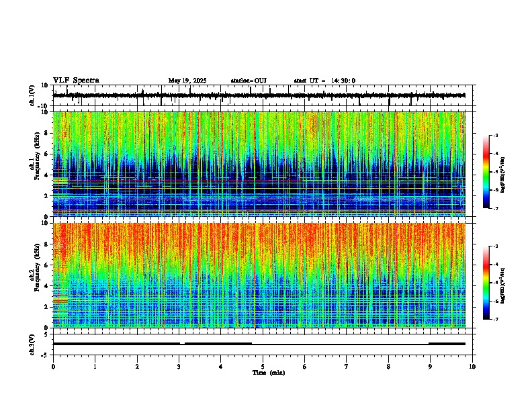Click the '8' tick on ch.1 frequency axis
Viewport: 532px width, 411px height.
tap(47, 133)
